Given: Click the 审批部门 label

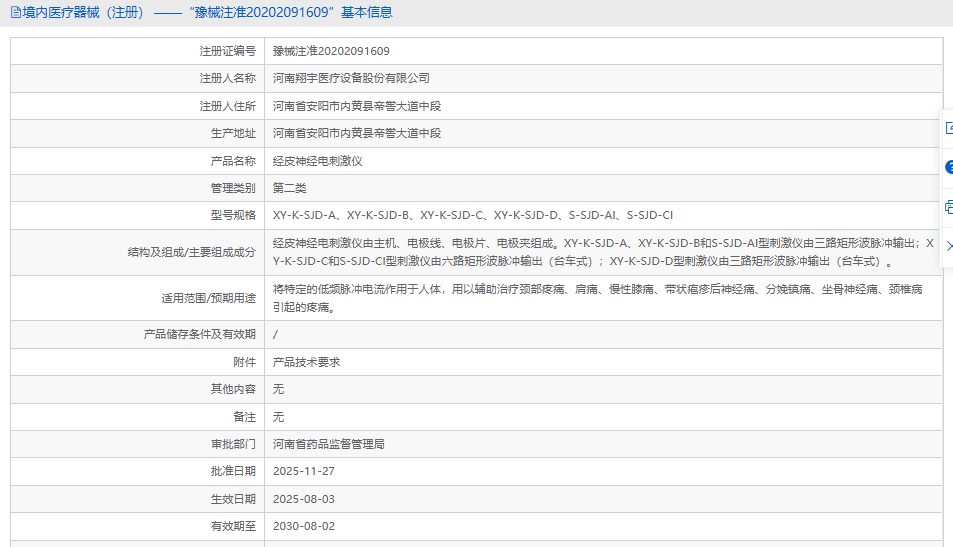Looking at the screenshot, I should [233, 444].
